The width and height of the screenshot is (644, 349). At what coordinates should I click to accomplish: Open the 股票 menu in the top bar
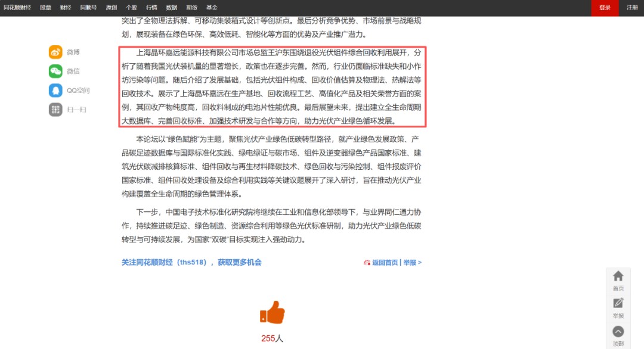click(45, 7)
